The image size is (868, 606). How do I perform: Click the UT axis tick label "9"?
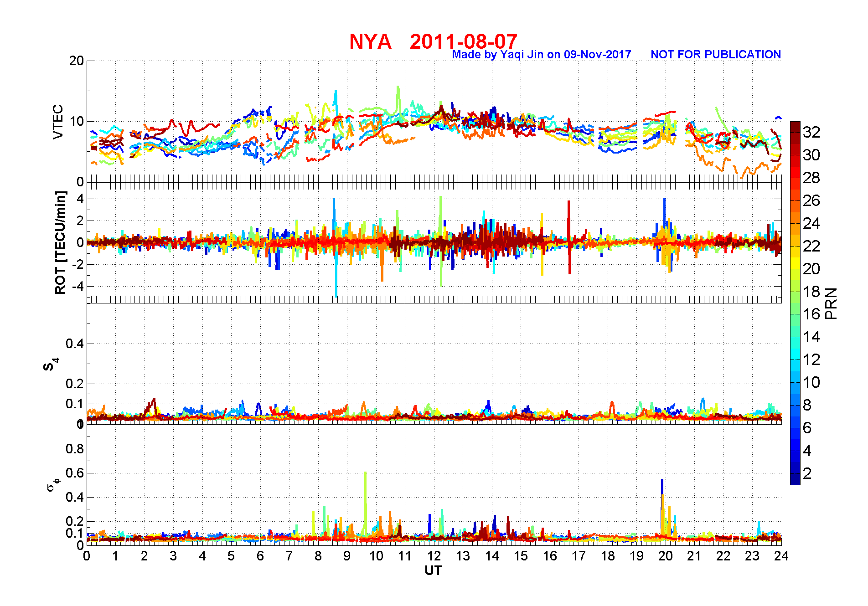[x=347, y=556]
